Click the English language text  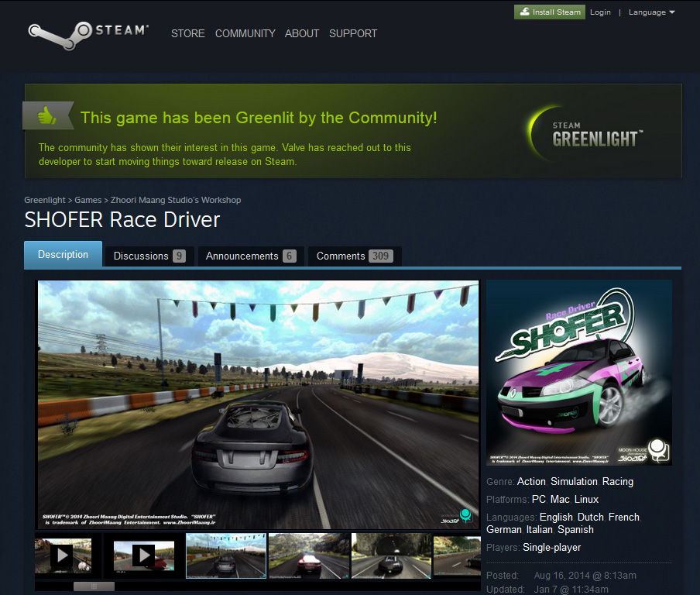(x=556, y=518)
